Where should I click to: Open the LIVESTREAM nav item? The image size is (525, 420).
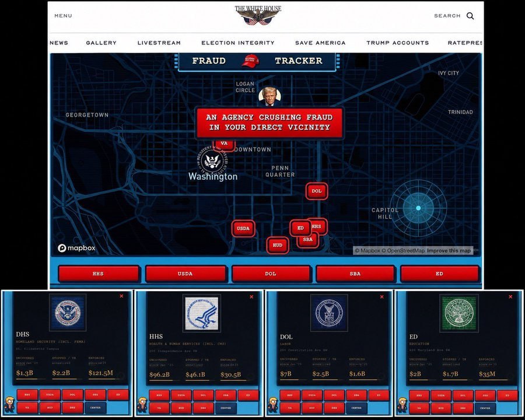click(159, 43)
